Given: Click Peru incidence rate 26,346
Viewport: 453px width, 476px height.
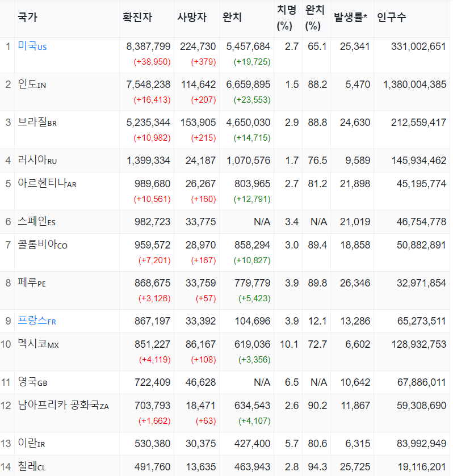Looking at the screenshot, I should [355, 283].
